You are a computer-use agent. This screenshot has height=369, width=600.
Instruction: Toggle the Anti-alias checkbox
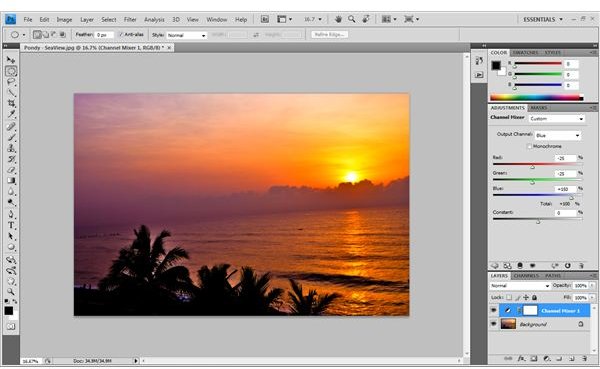coord(121,34)
